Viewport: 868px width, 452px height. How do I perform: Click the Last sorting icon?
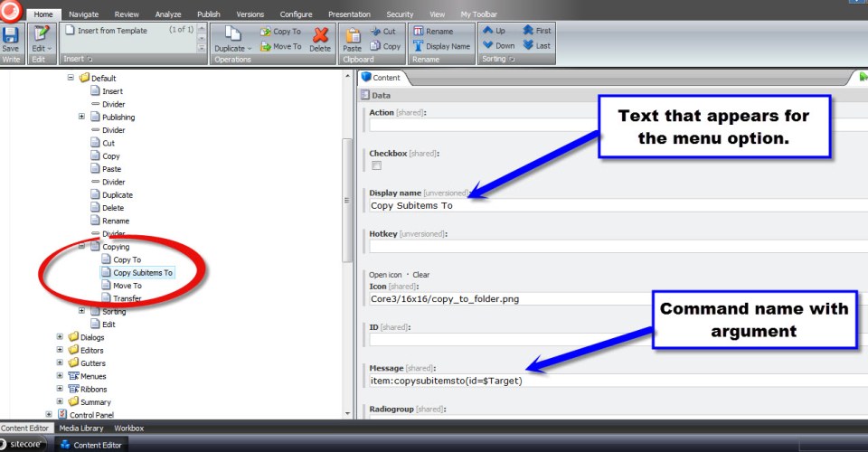[x=528, y=45]
